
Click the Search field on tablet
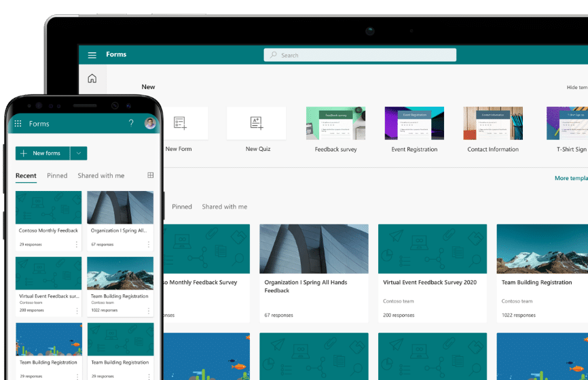(x=360, y=55)
